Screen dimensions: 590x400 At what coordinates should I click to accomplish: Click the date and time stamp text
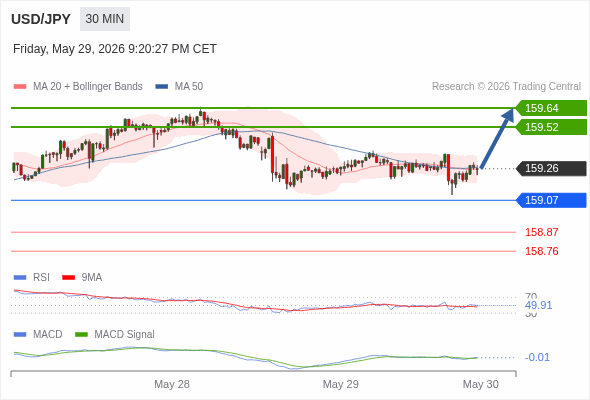click(x=115, y=49)
